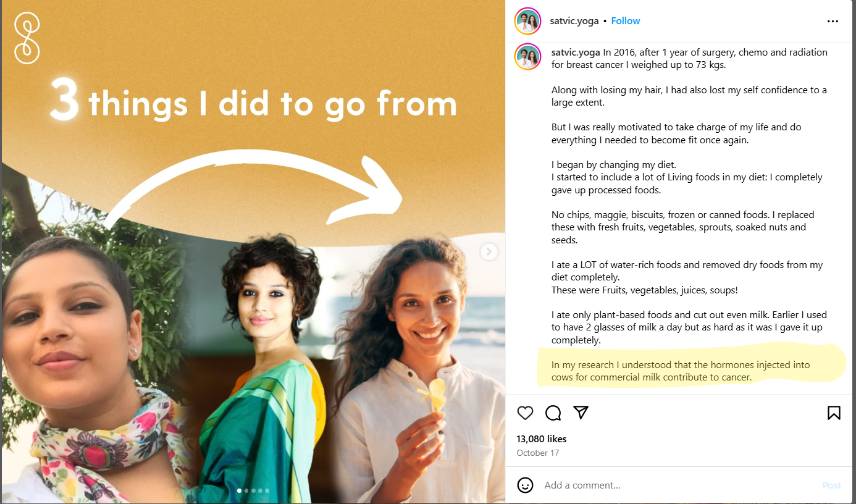Go to the next carousel slide arrow

tap(489, 251)
